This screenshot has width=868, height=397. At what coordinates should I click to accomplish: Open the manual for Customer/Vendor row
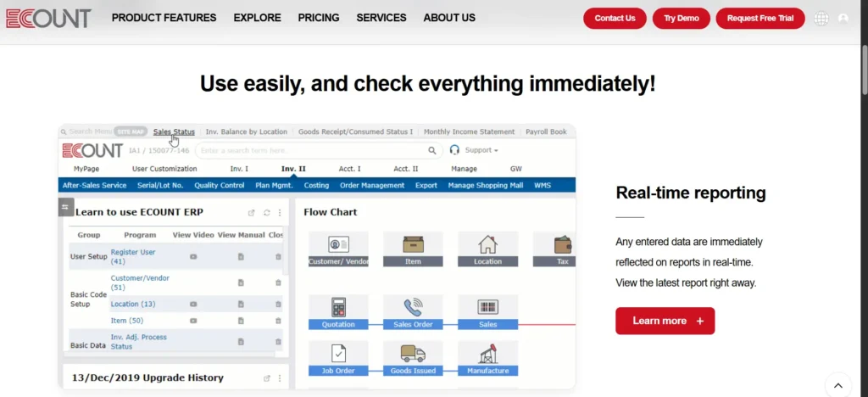pyautogui.click(x=241, y=283)
